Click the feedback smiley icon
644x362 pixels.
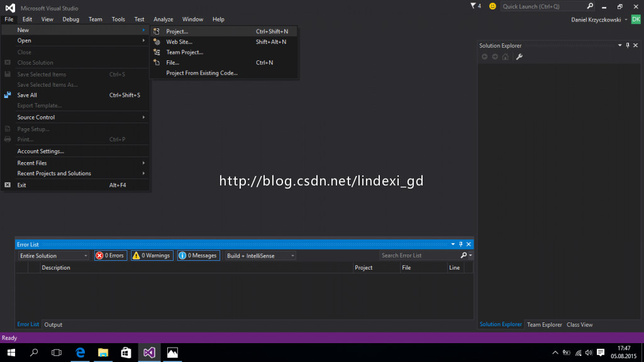(492, 6)
